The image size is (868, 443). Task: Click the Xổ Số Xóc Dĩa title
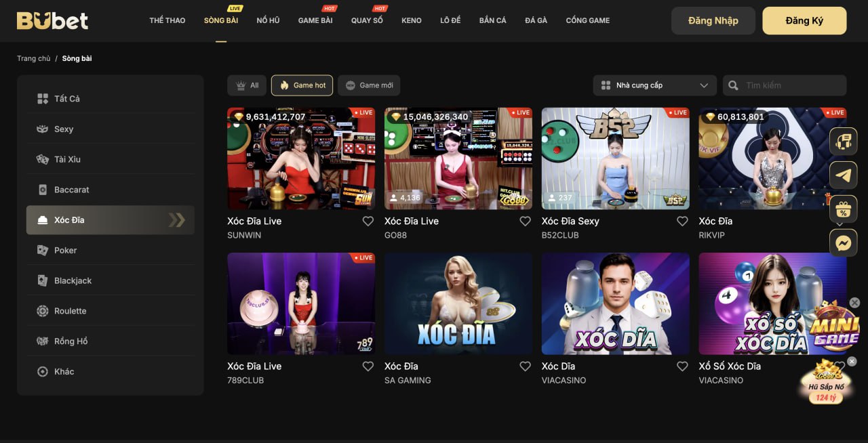730,366
